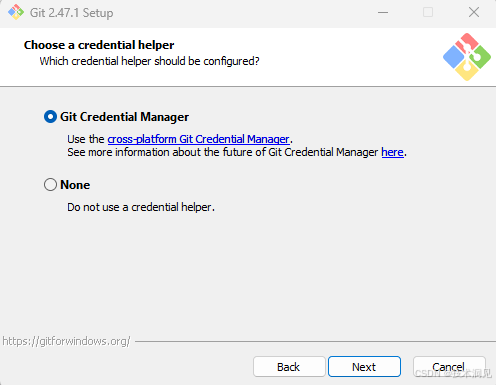Viewport: 496px width, 385px height.
Task: Click the Git logo in title bar
Action: 16,12
